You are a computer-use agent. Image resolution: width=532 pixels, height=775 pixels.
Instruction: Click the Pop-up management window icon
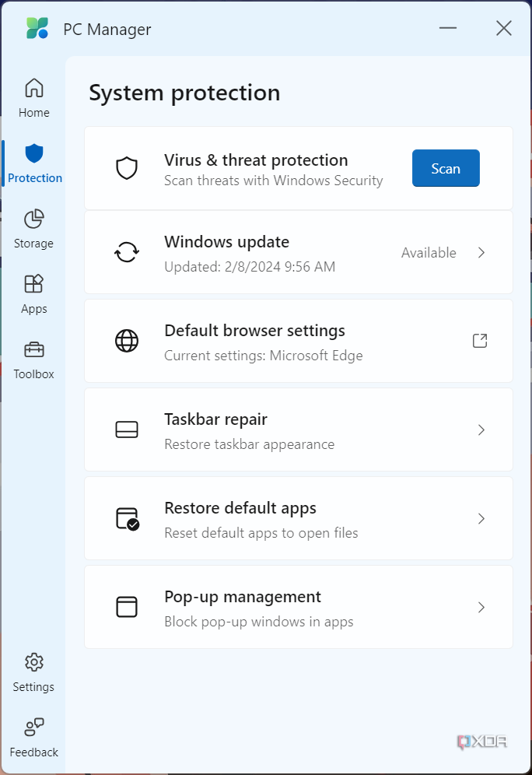coord(127,607)
